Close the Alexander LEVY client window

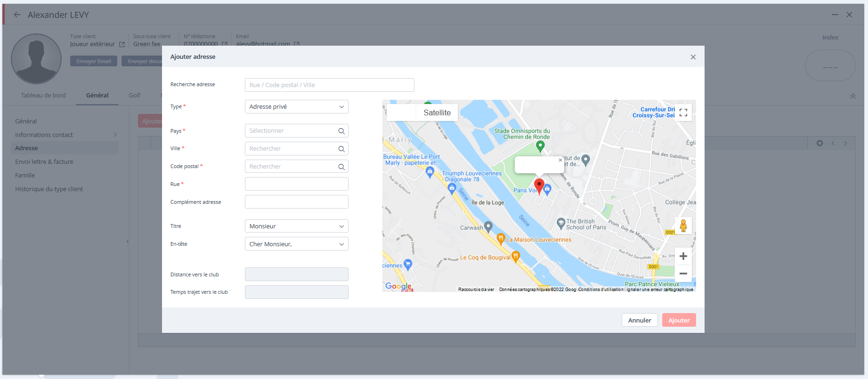[849, 15]
